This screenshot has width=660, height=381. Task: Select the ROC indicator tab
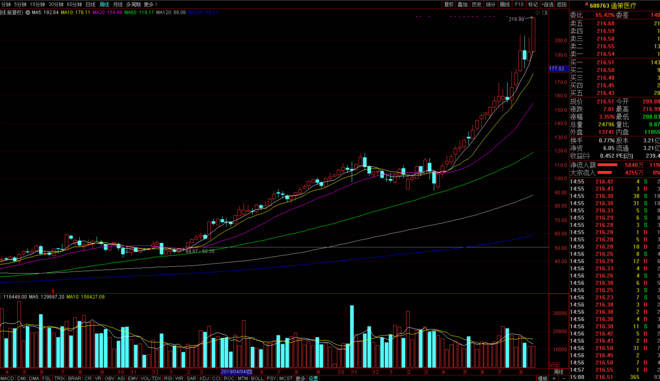(x=229, y=378)
